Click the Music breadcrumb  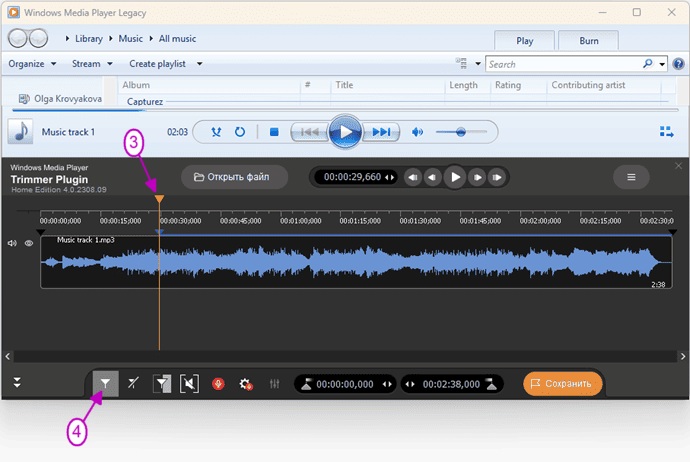tap(130, 39)
